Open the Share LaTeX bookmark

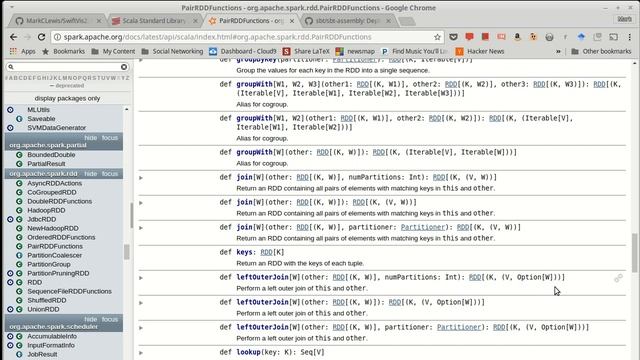(x=306, y=51)
